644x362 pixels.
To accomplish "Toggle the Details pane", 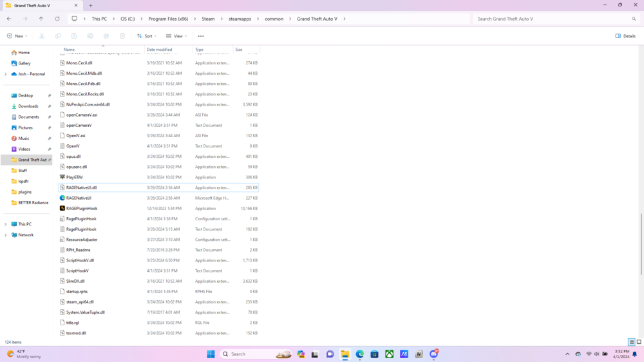I will coord(625,36).
